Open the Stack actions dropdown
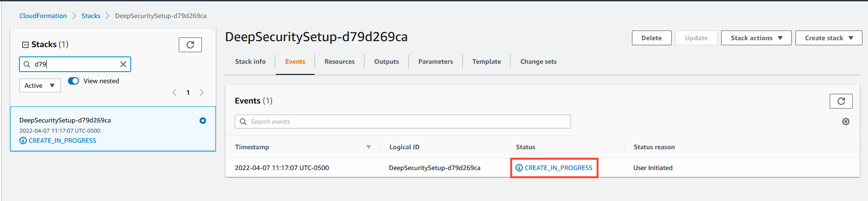The height and width of the screenshot is (201, 868). [x=756, y=38]
